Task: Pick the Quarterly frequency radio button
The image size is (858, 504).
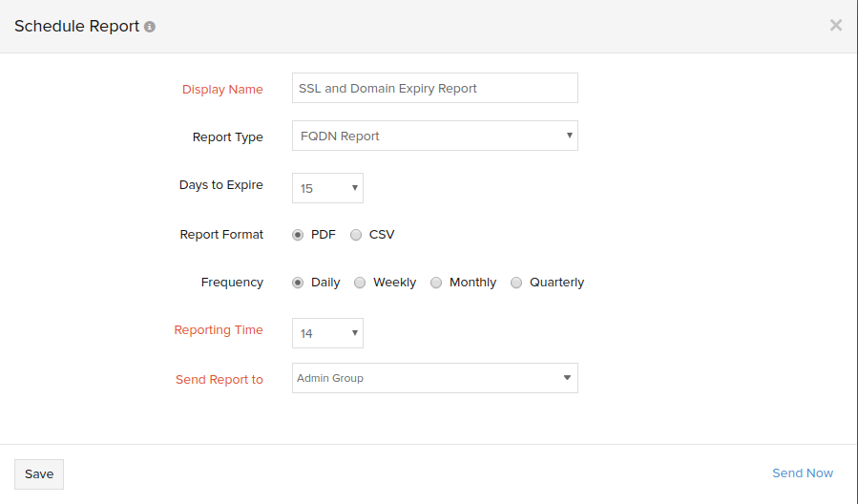Action: click(x=516, y=283)
